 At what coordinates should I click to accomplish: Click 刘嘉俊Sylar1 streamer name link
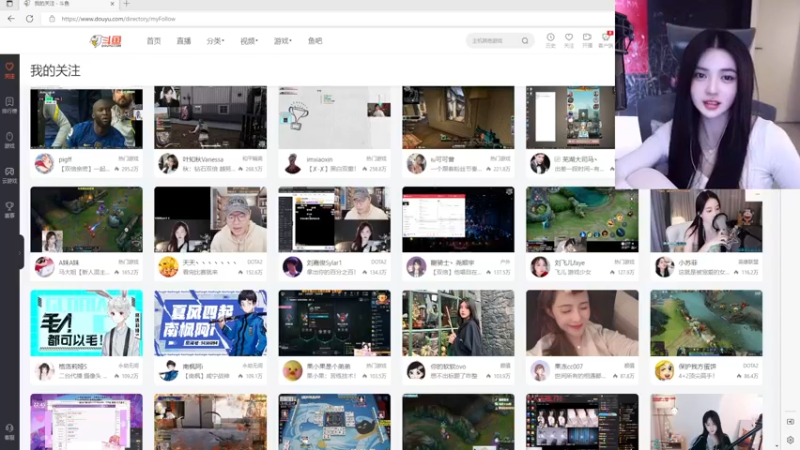click(324, 262)
